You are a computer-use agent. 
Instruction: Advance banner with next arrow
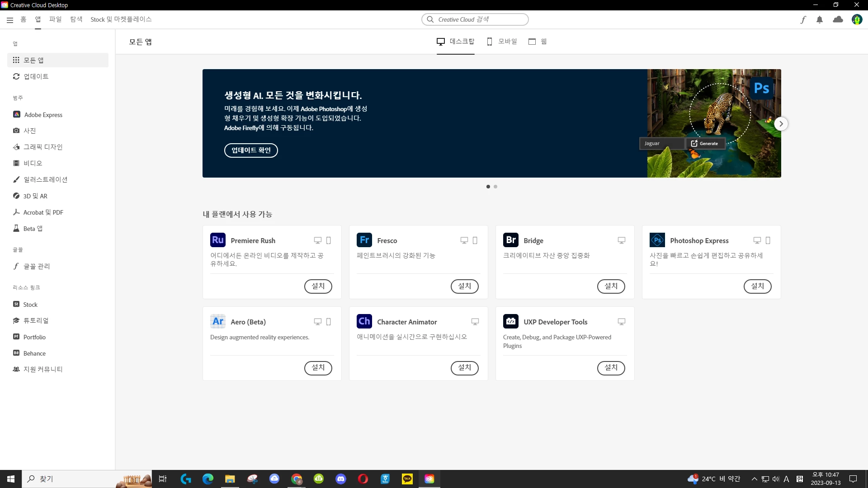pos(781,124)
